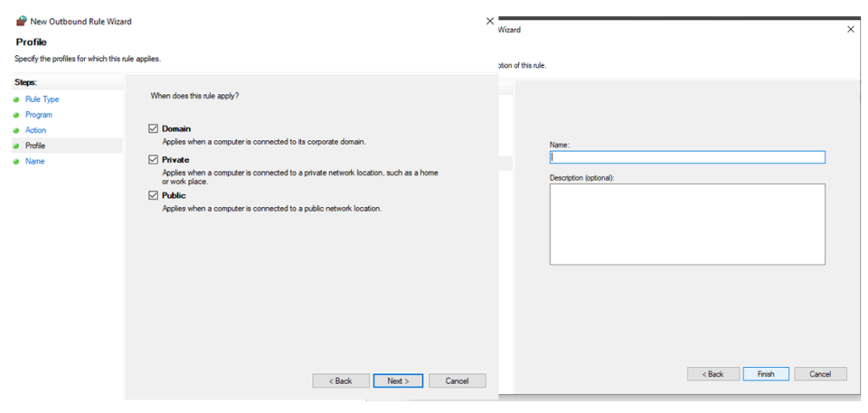Jump to the Action step

tap(36, 131)
